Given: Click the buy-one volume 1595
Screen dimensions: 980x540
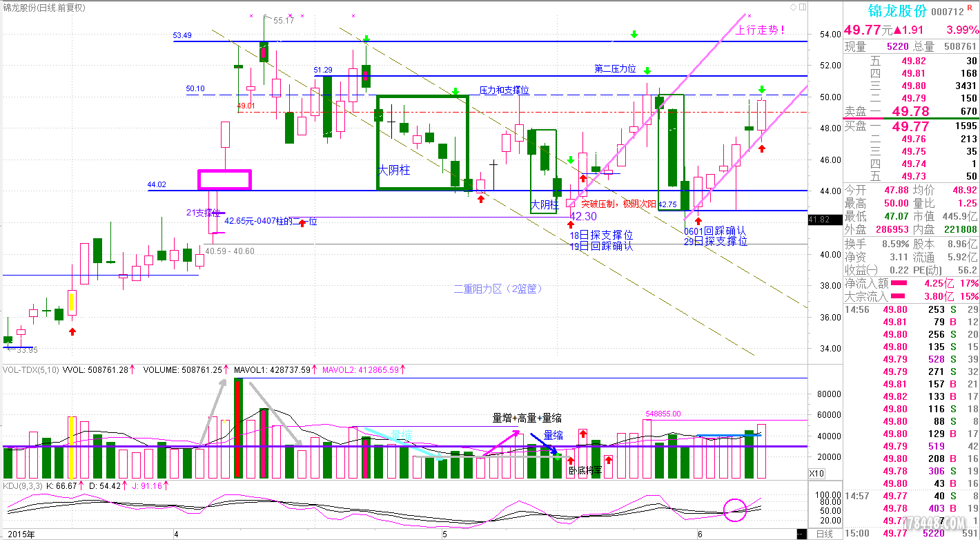Looking at the screenshot, I should click(x=965, y=126).
